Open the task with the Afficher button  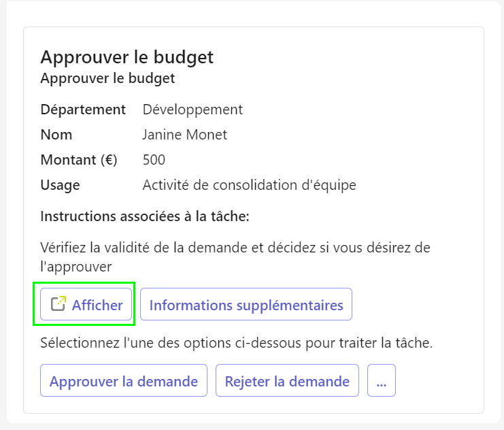point(86,304)
